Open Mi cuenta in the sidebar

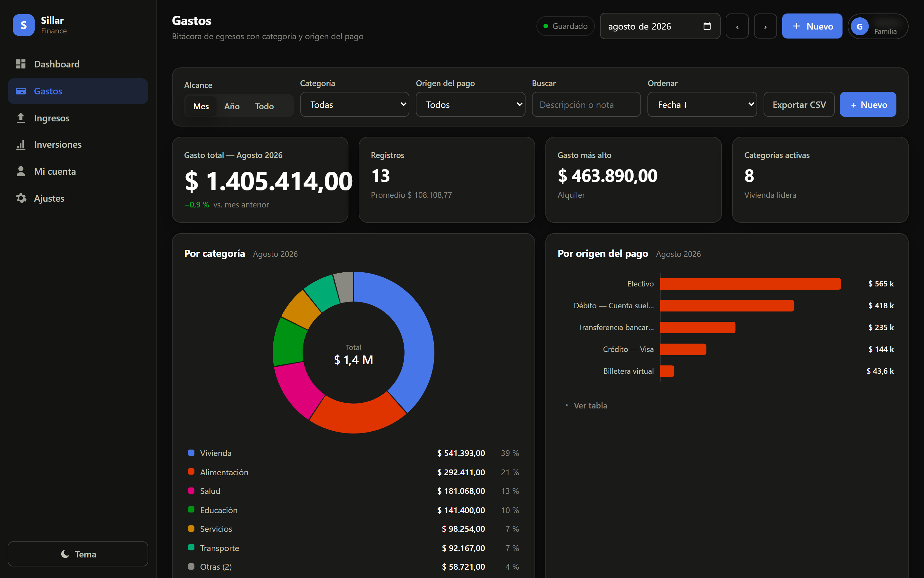point(78,171)
